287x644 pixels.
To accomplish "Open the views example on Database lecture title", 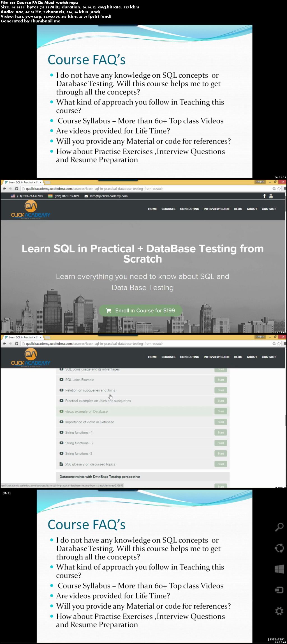I will point(86,411).
